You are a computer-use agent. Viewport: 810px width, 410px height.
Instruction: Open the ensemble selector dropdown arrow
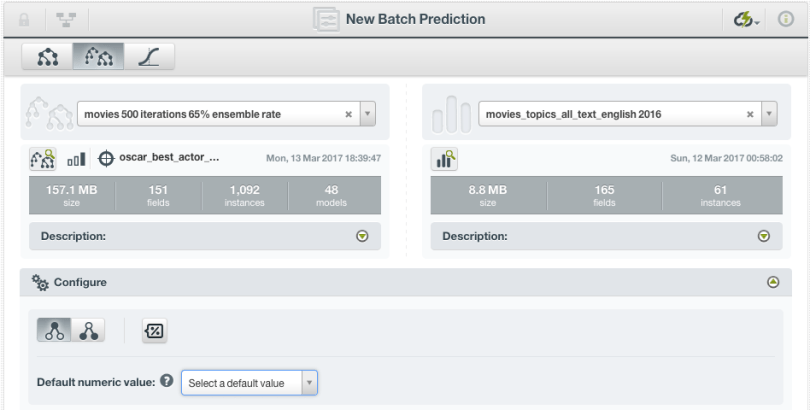point(367,114)
